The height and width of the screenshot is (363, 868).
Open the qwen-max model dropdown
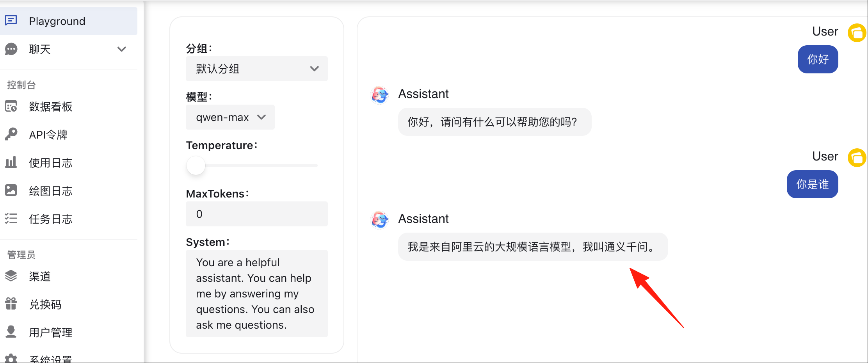pos(230,117)
